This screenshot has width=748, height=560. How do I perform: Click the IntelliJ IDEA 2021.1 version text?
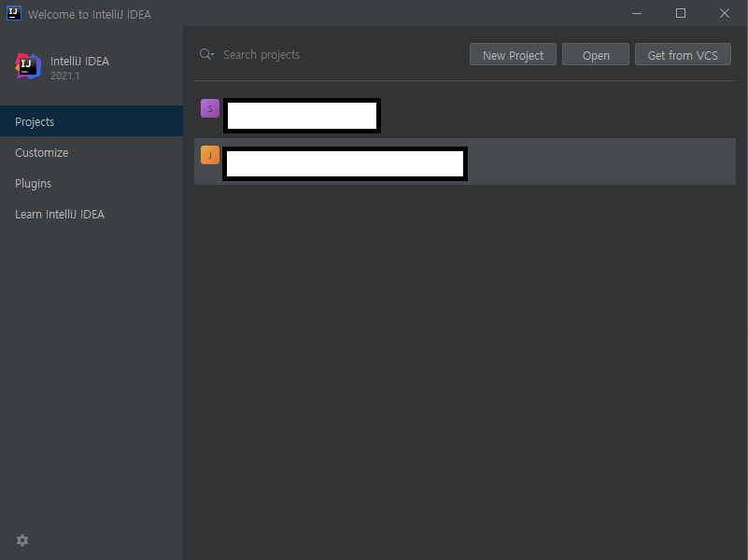coord(64,76)
